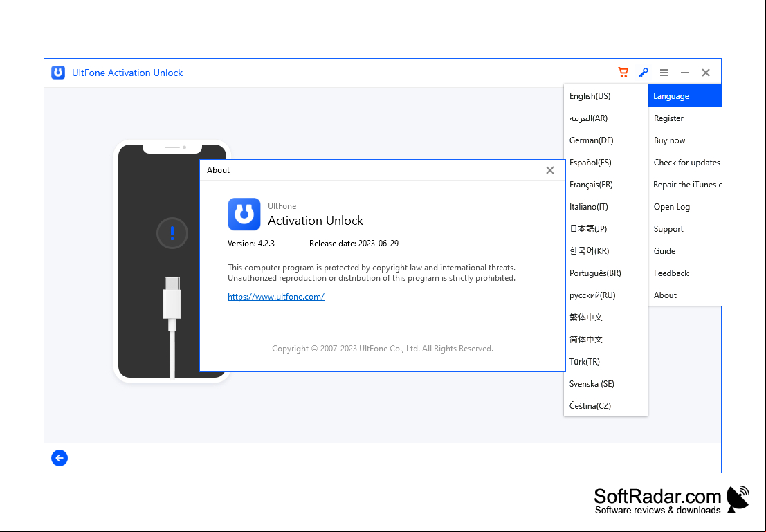Click Check for updates menu entry
This screenshot has height=532, width=766.
(x=684, y=162)
